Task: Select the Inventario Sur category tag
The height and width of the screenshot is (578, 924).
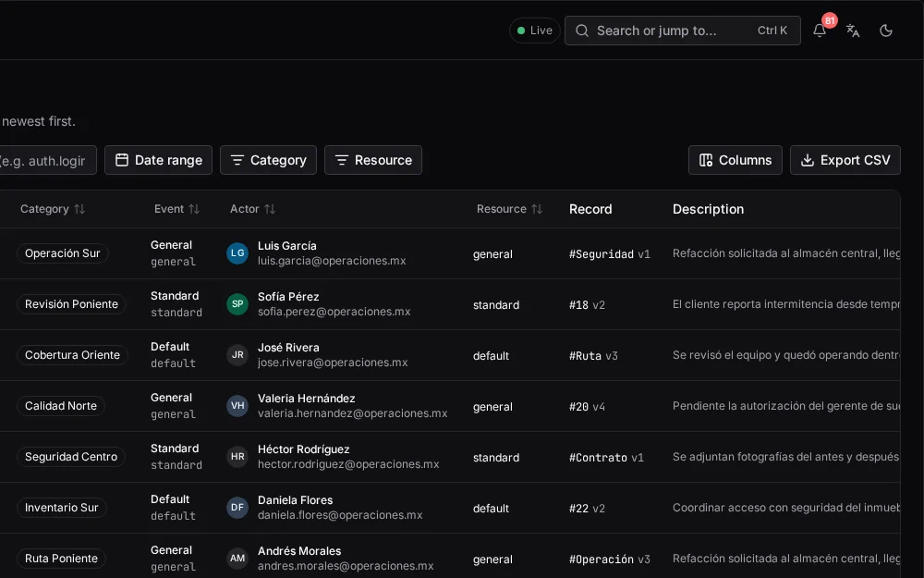Action: coord(61,508)
